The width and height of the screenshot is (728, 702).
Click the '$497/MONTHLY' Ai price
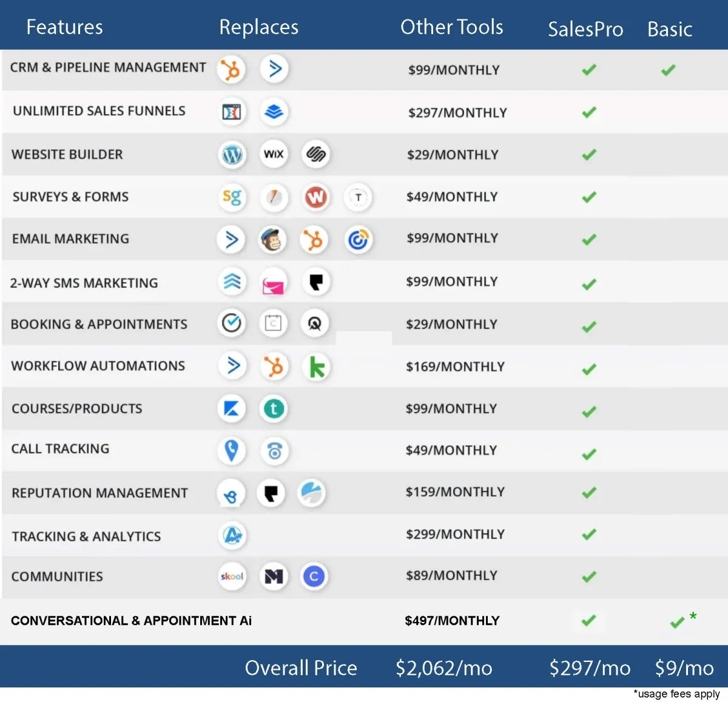pos(452,621)
